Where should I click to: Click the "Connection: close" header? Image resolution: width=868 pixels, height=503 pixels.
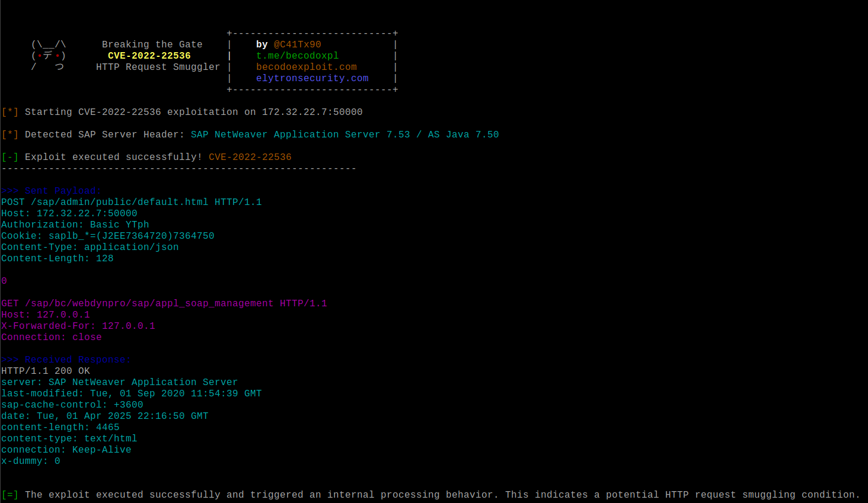coord(52,337)
